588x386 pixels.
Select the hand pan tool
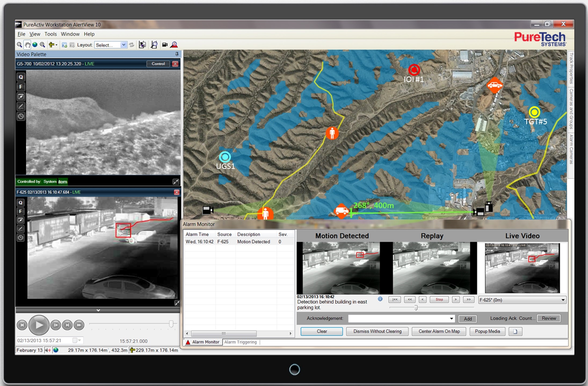[x=27, y=45]
